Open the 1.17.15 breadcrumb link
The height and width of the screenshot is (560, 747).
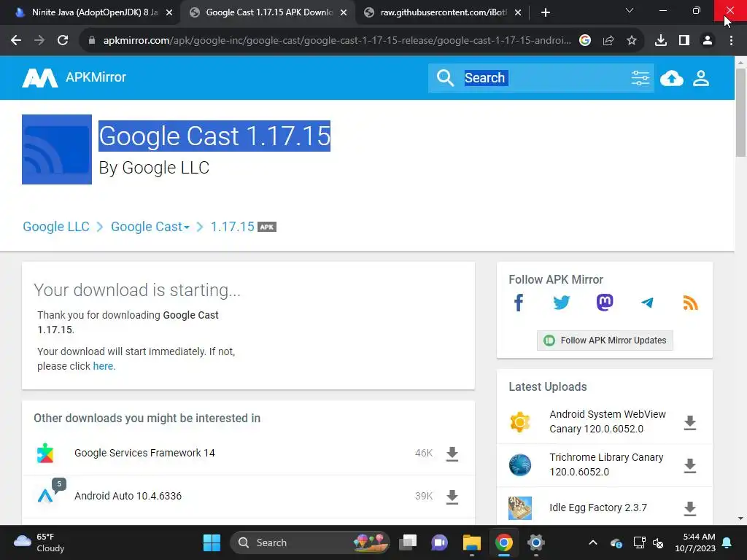pos(233,227)
